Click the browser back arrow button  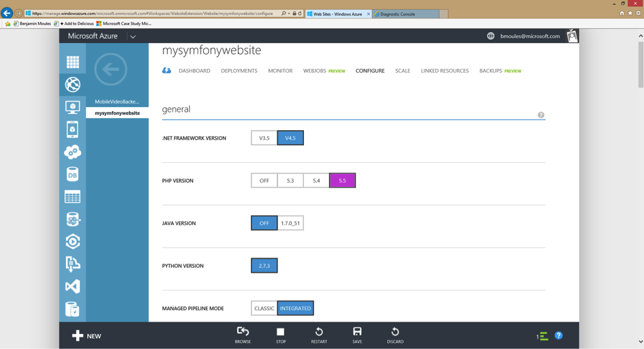tap(7, 13)
